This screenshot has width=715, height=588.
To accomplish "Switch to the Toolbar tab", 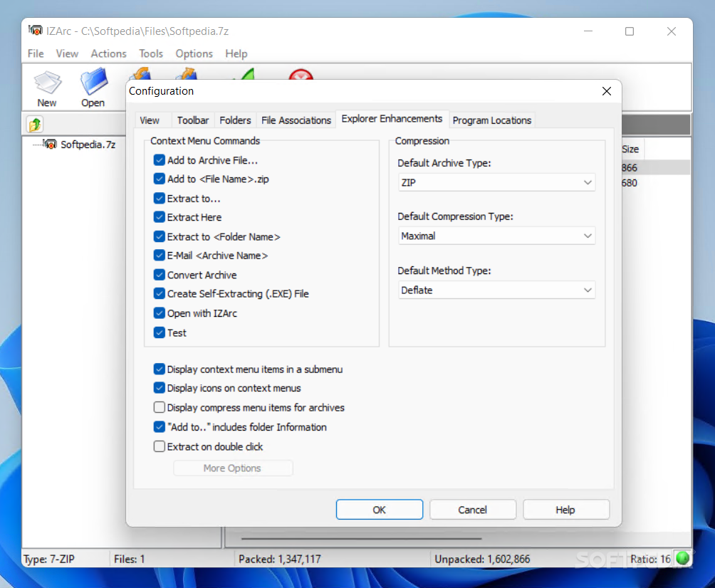I will click(x=193, y=120).
